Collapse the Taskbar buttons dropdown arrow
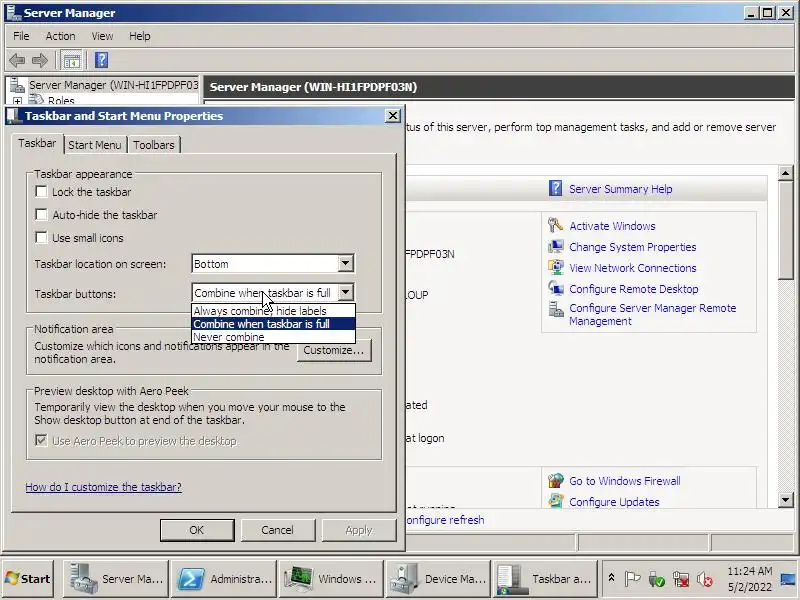The height and width of the screenshot is (600, 800). (345, 292)
